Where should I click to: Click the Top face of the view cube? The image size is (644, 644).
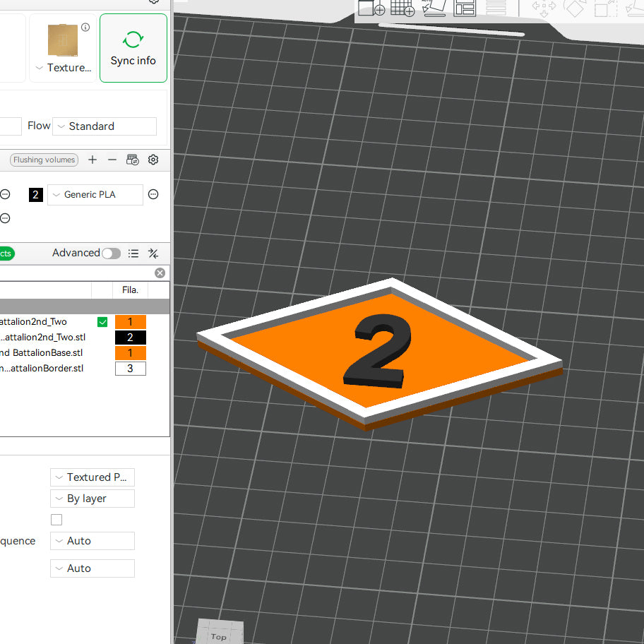pos(220,635)
